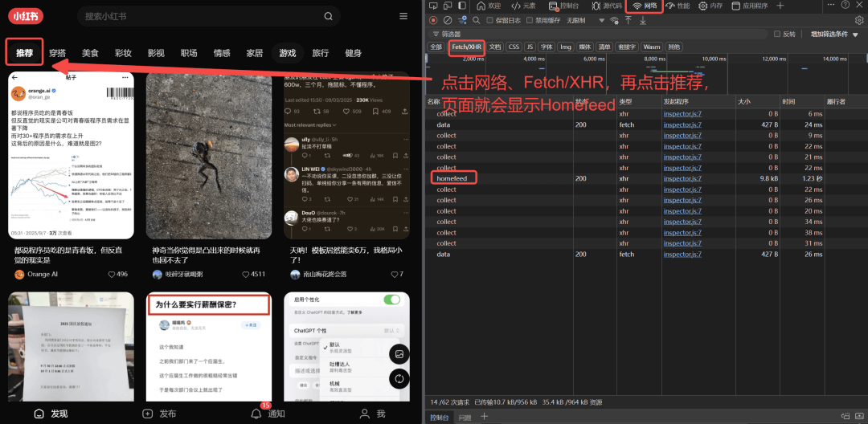Click the 大小 column header

tap(743, 101)
